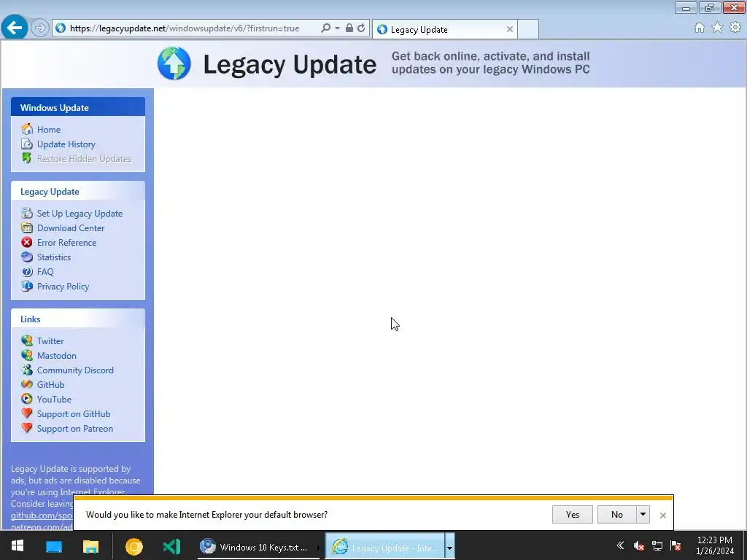Open Internet Explorer tools gear
The height and width of the screenshot is (560, 747).
(735, 28)
